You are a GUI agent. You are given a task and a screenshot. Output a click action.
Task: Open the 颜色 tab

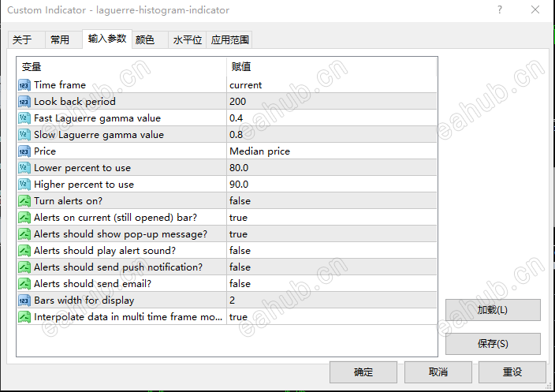(150, 39)
